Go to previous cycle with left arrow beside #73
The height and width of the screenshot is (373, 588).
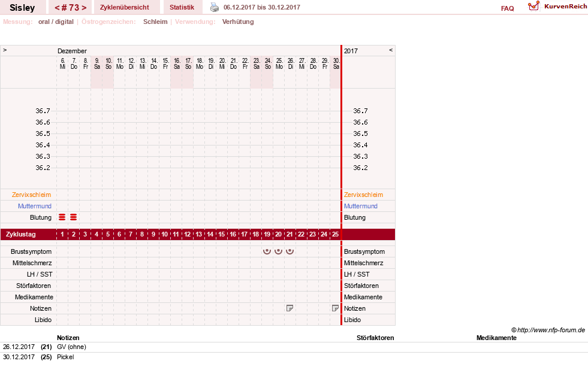point(57,8)
